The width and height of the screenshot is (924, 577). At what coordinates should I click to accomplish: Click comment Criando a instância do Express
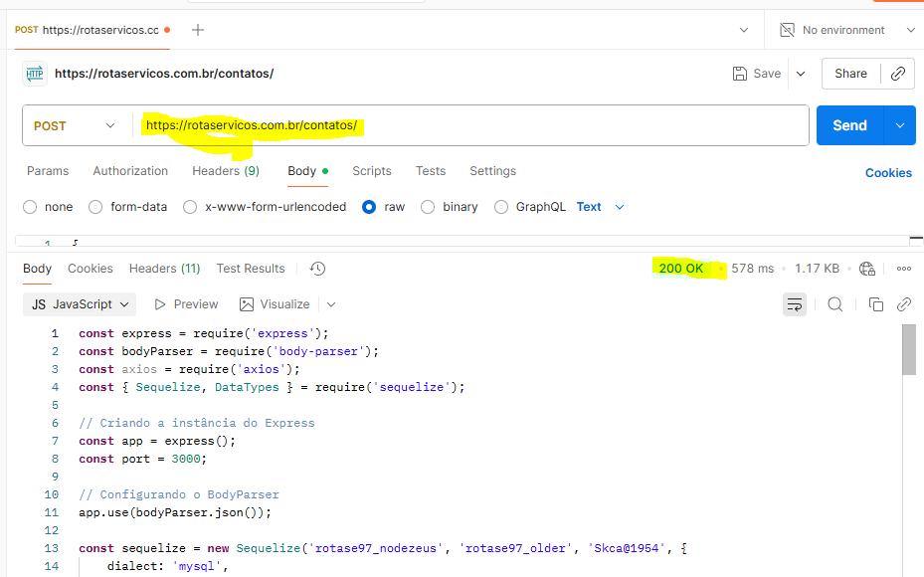(197, 423)
